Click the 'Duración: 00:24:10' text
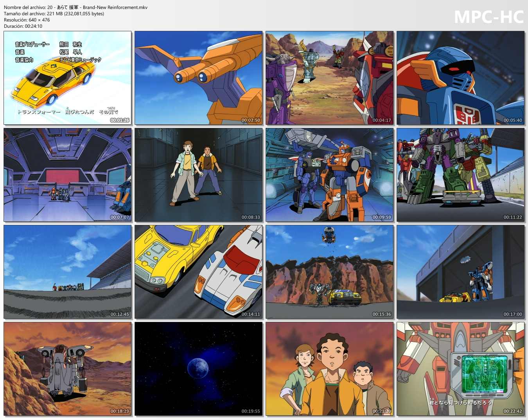Image resolution: width=528 pixels, height=420 pixels. (23, 26)
